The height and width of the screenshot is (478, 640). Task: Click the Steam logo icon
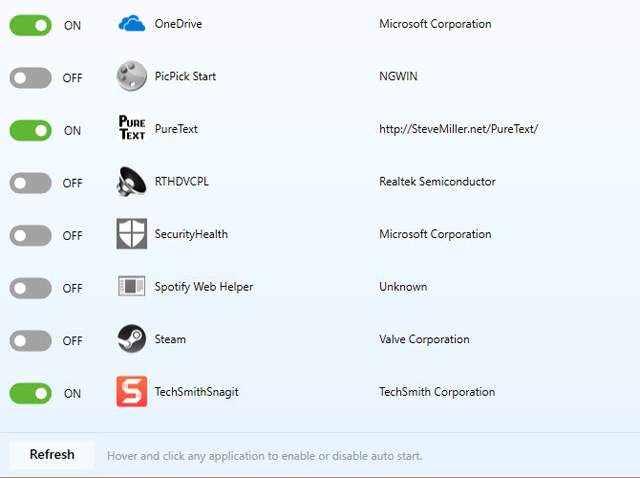tap(132, 339)
